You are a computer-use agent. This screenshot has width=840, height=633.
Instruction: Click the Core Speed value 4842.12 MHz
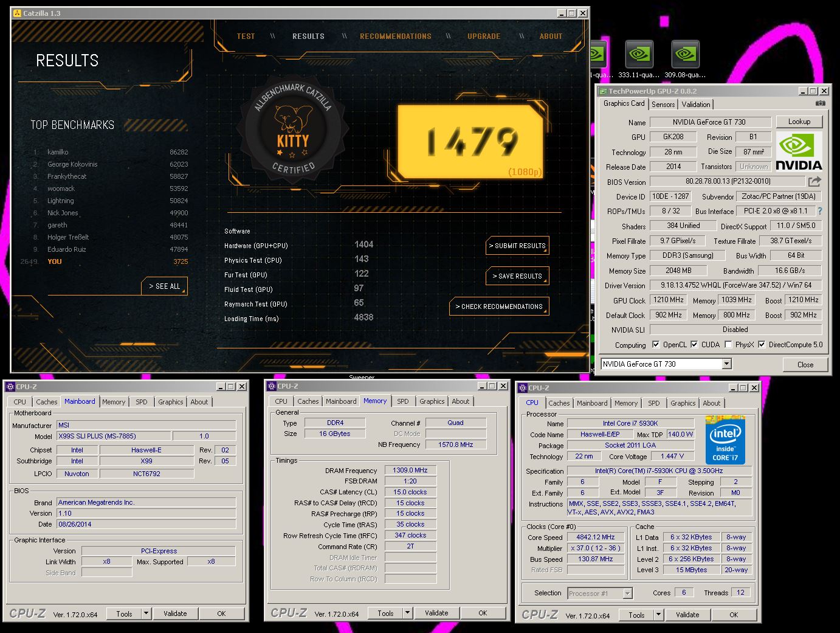click(x=596, y=538)
